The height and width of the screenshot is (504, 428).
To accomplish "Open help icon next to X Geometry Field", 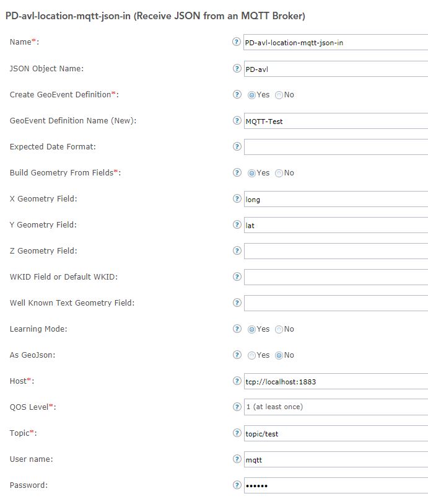I will [237, 198].
